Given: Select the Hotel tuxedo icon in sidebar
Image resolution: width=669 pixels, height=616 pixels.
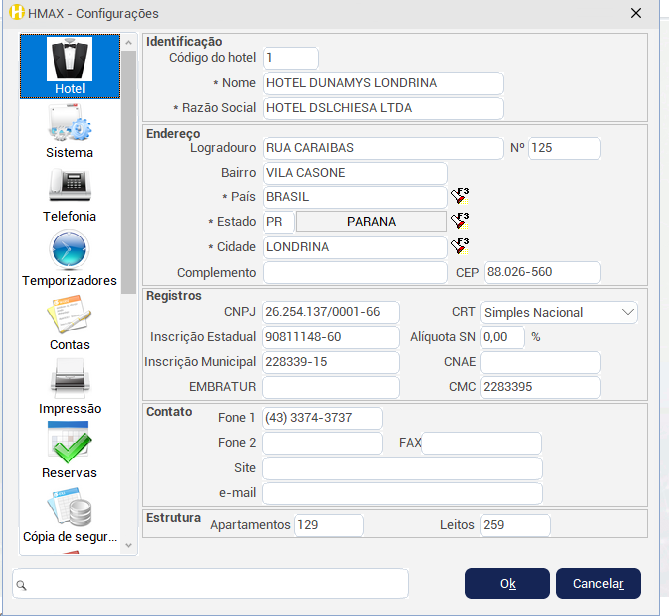Looking at the screenshot, I should point(70,61).
